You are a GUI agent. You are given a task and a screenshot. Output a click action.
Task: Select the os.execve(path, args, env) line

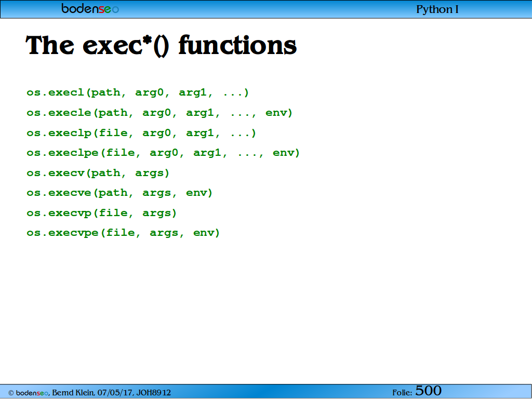[x=119, y=193]
